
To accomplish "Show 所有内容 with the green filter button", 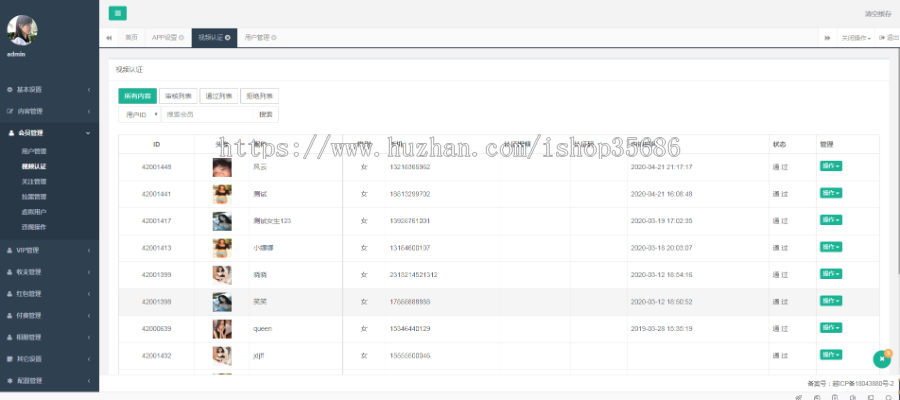I will point(137,96).
